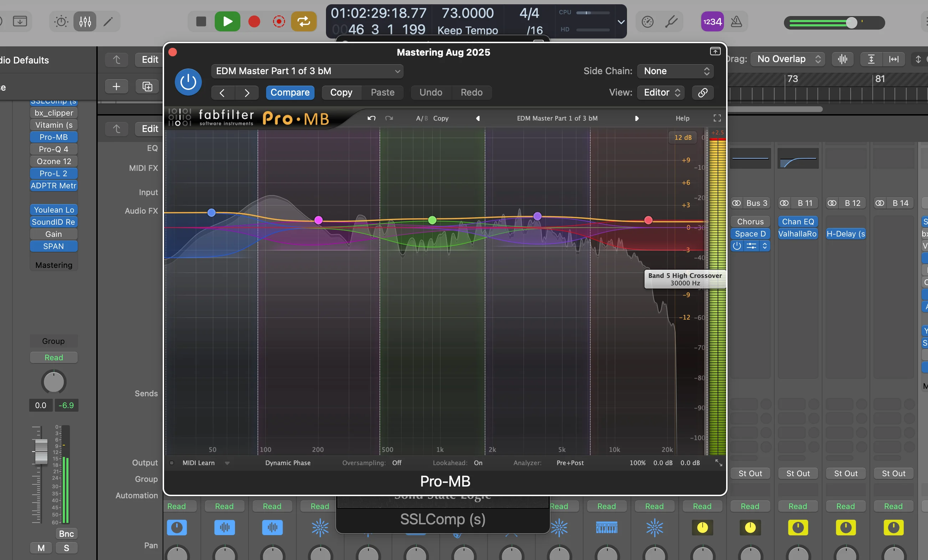Open the EDM Master preset menu
Screen dimensions: 928x560
pos(307,71)
